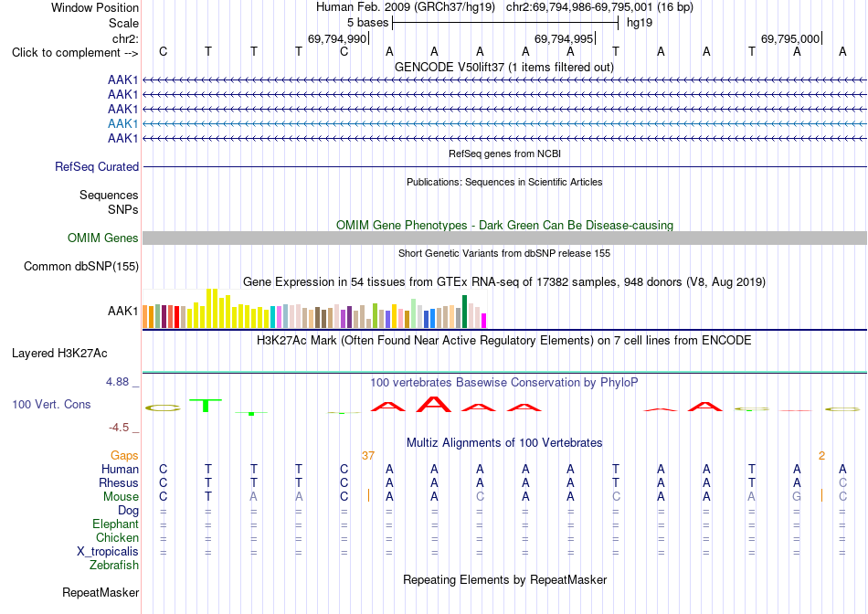Click the 69,794,990 position marker
The height and width of the screenshot is (614, 868).
coord(337,38)
